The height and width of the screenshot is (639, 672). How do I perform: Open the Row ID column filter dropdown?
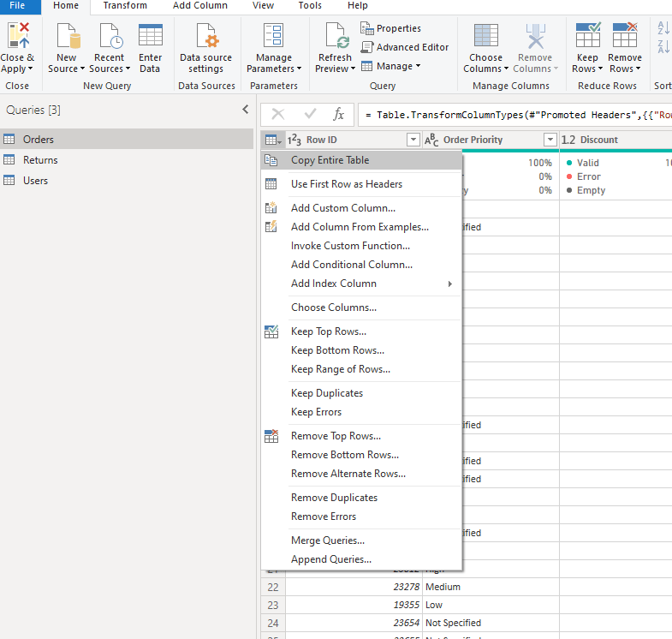[413, 140]
